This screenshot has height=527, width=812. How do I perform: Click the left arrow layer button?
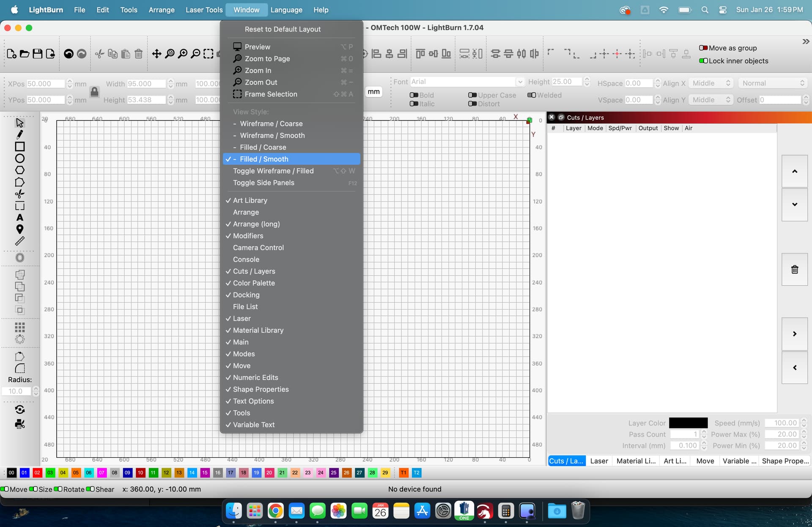click(795, 368)
